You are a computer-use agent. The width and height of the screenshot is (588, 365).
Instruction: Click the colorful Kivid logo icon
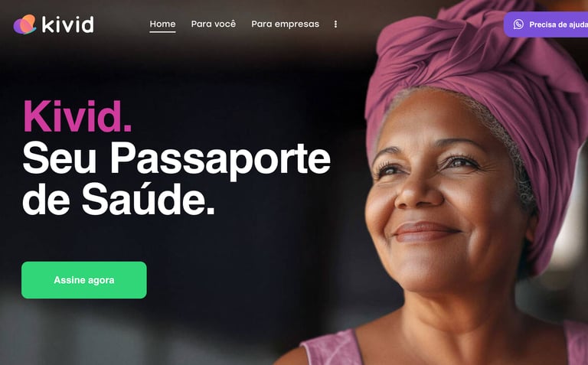point(24,24)
